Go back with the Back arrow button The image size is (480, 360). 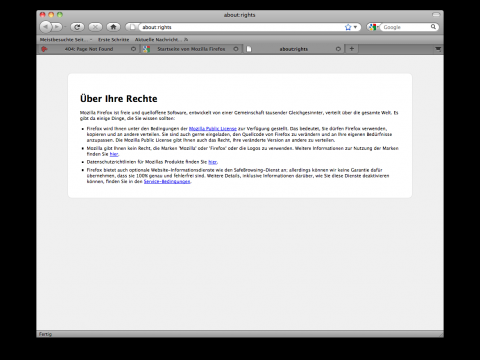(46, 27)
